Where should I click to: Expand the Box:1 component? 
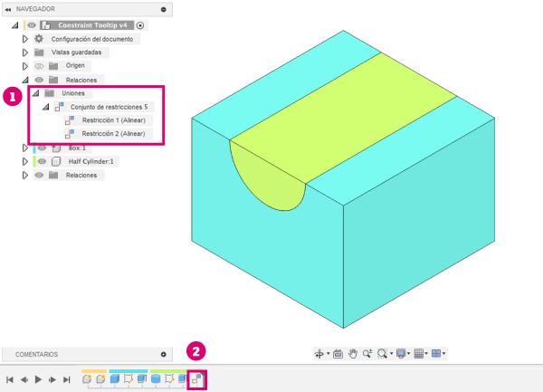click(25, 148)
